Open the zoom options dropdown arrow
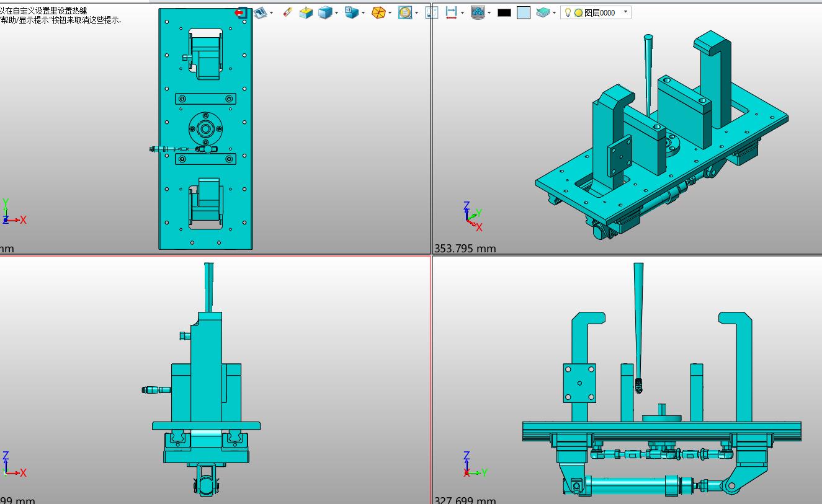Screen dimensions: 822x504 tap(416, 12)
